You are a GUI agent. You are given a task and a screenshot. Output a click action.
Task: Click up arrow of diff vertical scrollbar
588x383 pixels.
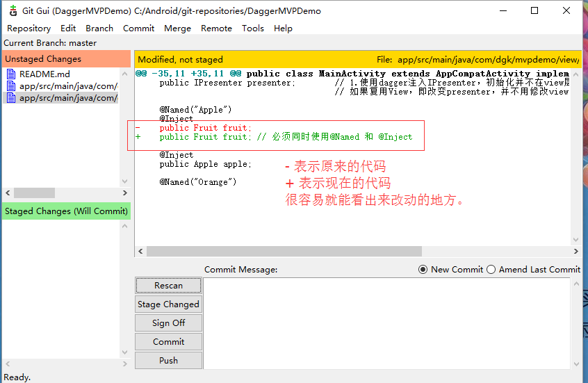[576, 74]
